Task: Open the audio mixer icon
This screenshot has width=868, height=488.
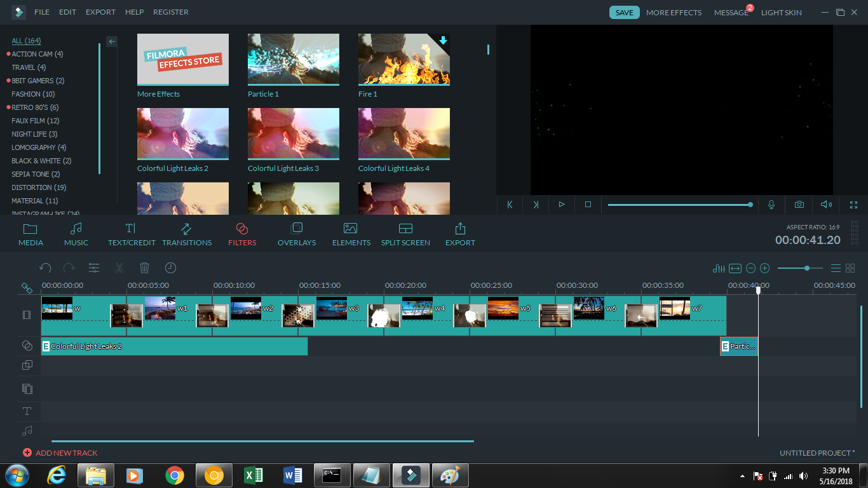Action: tap(719, 269)
